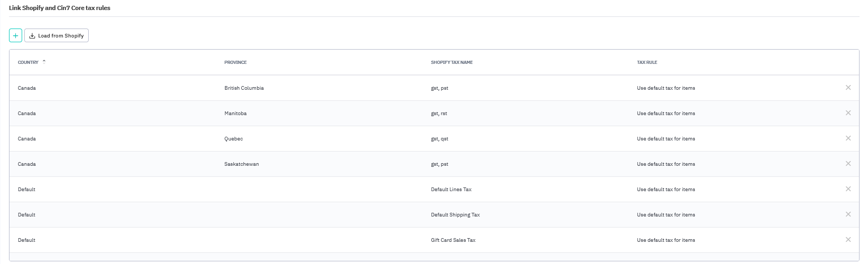The width and height of the screenshot is (868, 264).
Task: Click the Gift Card Sales Tax name cell
Action: click(x=453, y=240)
